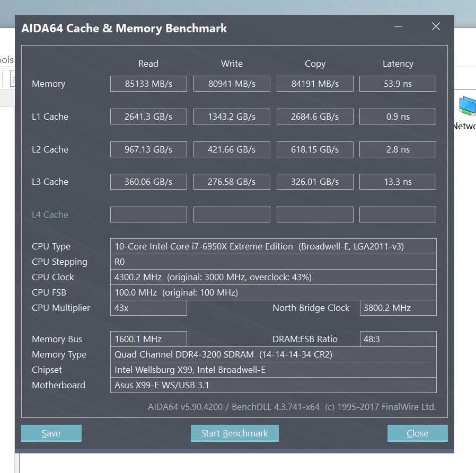
Task: Click the CPU Multiplier value 43x
Action: pos(148,308)
